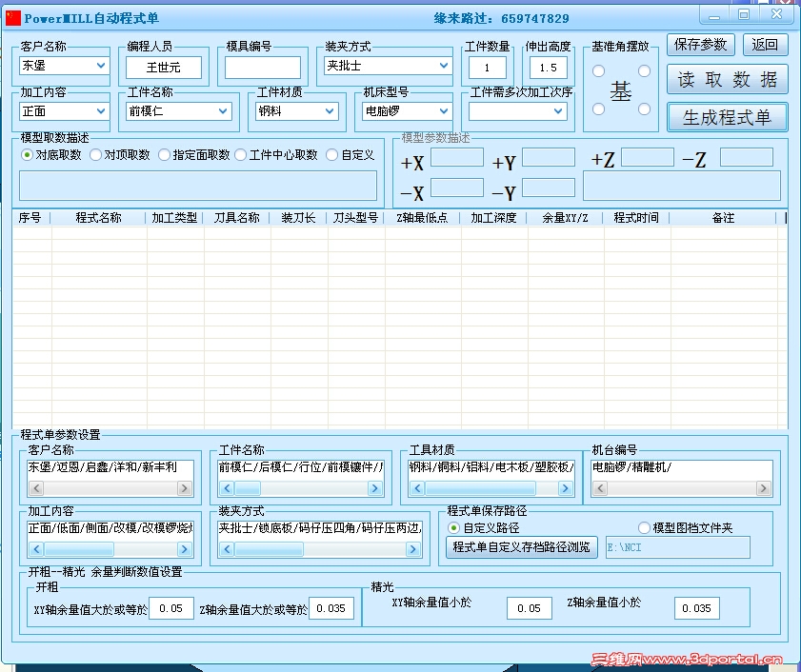
Task: Click the 程式名称 column header
Action: coord(98,218)
